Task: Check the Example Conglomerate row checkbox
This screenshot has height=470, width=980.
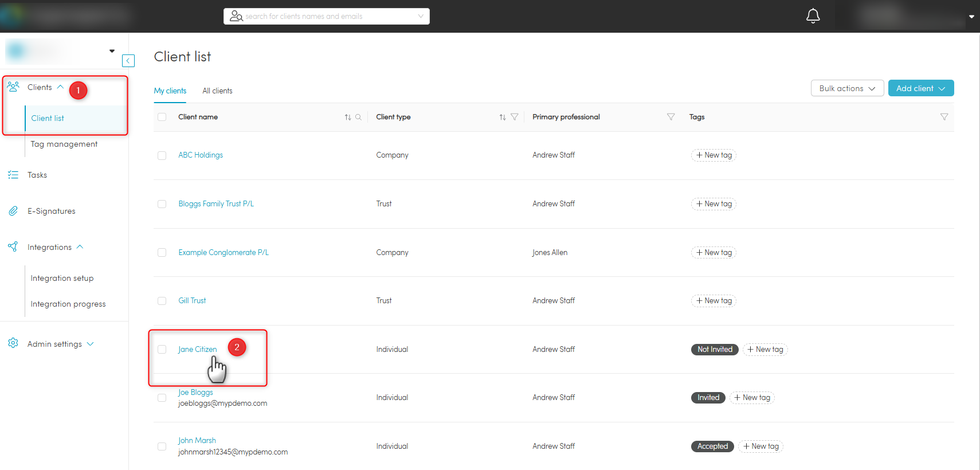Action: point(162,252)
